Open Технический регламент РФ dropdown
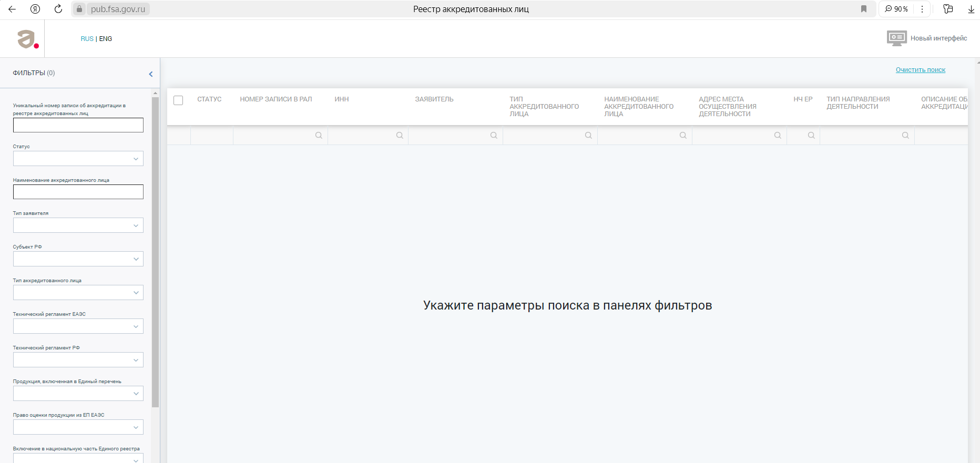This screenshot has height=463, width=980. pos(78,360)
